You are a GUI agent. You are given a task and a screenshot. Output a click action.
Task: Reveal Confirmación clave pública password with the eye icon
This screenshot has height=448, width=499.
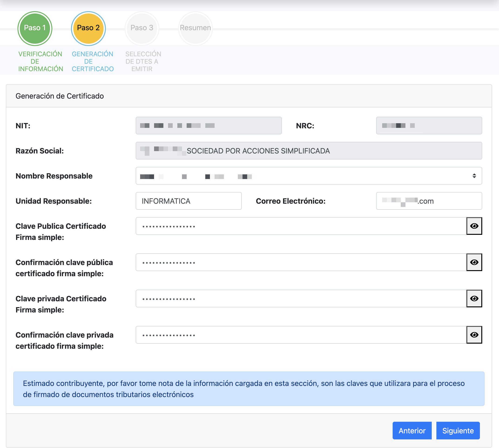coord(474,262)
